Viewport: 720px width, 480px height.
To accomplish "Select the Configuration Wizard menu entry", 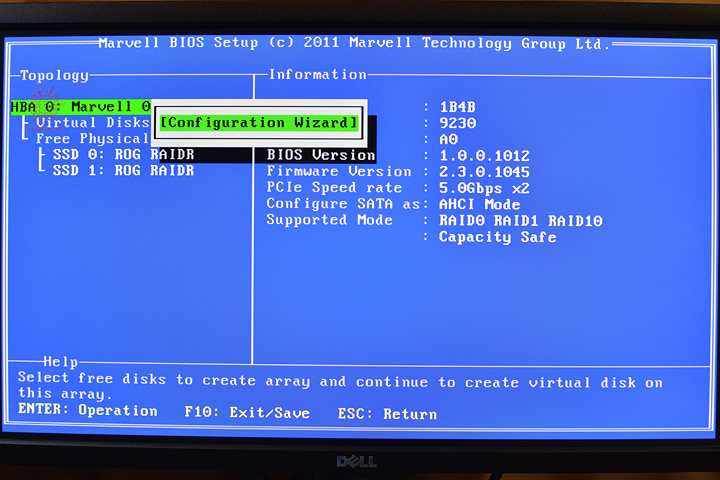I will [259, 123].
